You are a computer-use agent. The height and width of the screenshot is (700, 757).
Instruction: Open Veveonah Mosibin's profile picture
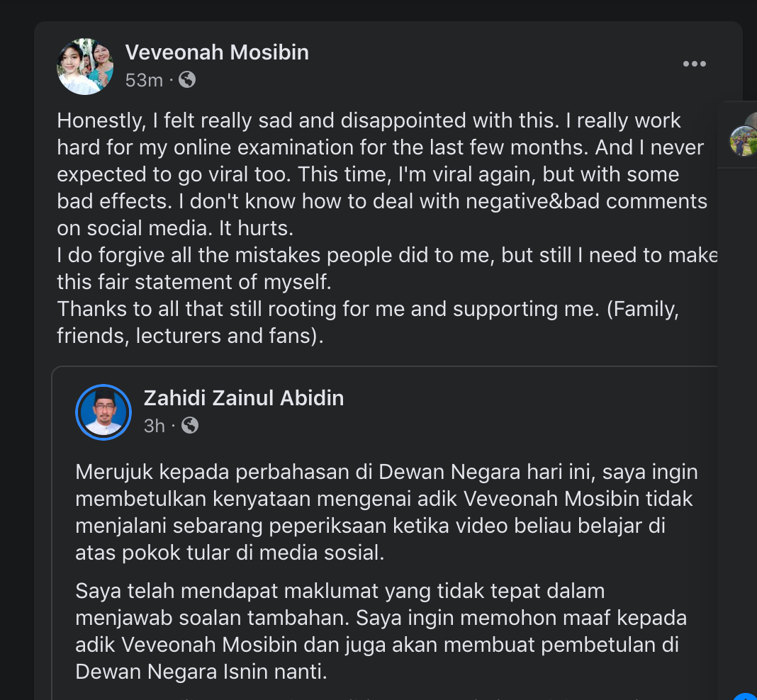[x=85, y=67]
